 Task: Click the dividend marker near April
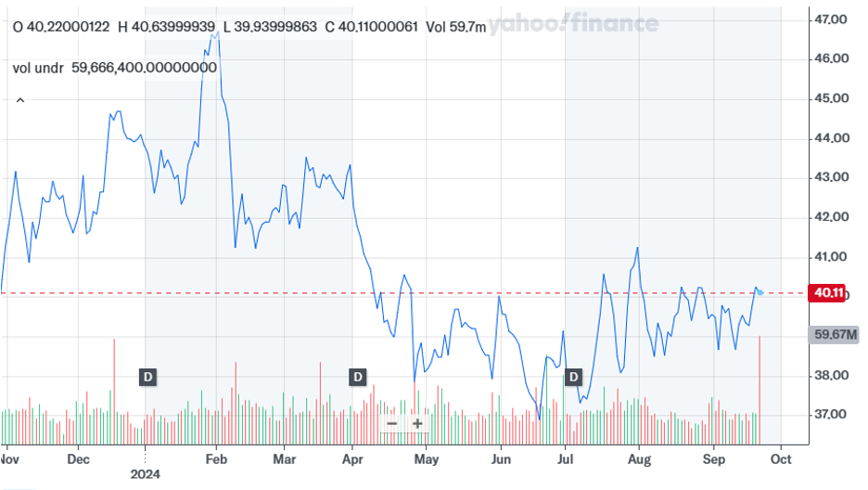coord(358,377)
